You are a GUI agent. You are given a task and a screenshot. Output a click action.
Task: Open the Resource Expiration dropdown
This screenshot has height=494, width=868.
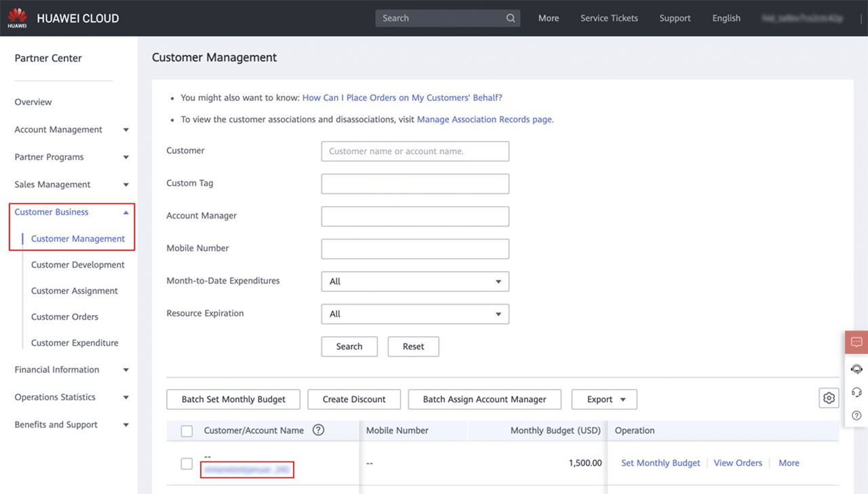coord(415,314)
